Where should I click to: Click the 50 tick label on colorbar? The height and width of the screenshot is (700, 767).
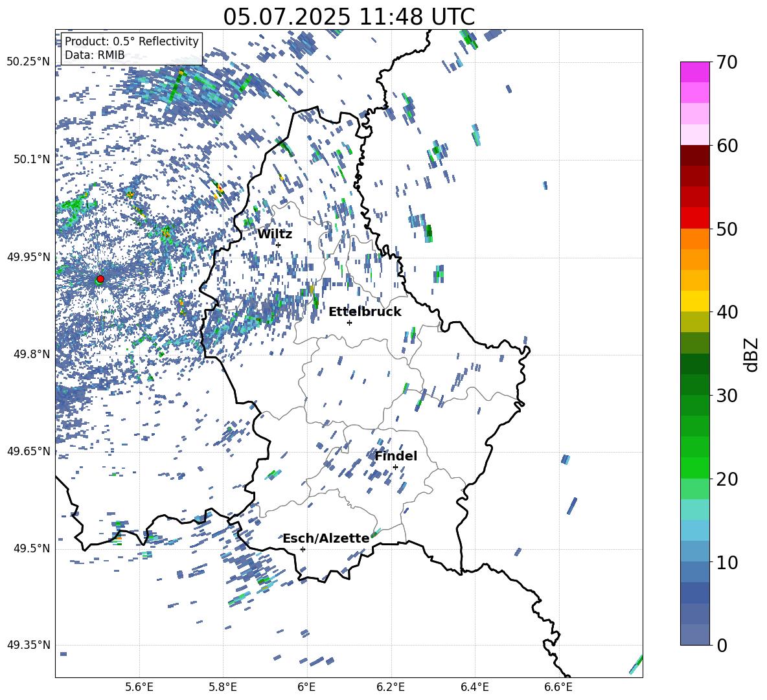click(727, 229)
